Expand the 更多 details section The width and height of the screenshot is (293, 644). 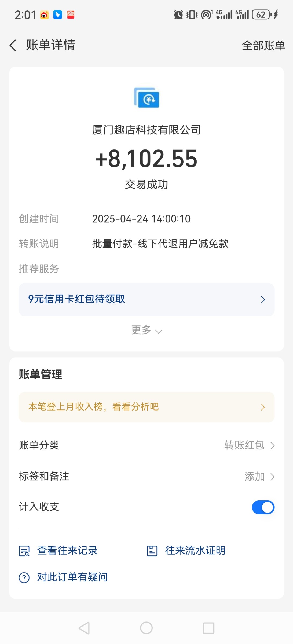[146, 330]
